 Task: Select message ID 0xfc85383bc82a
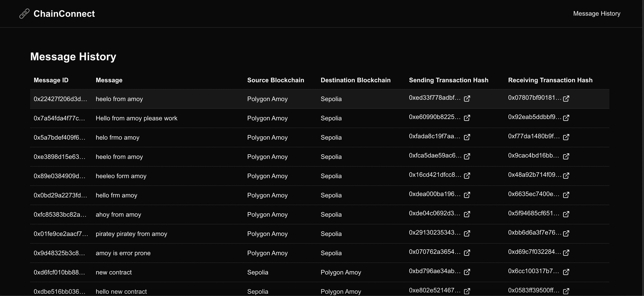click(x=60, y=215)
